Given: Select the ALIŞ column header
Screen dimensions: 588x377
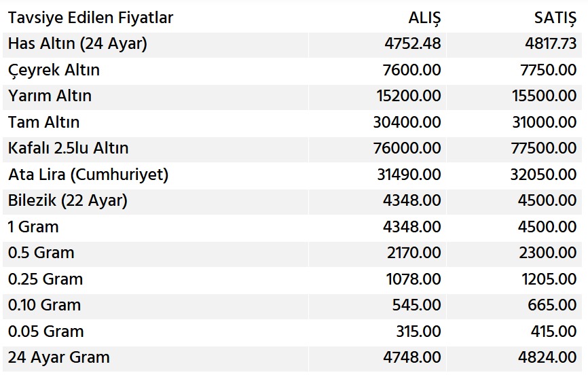Looking at the screenshot, I should [424, 18].
